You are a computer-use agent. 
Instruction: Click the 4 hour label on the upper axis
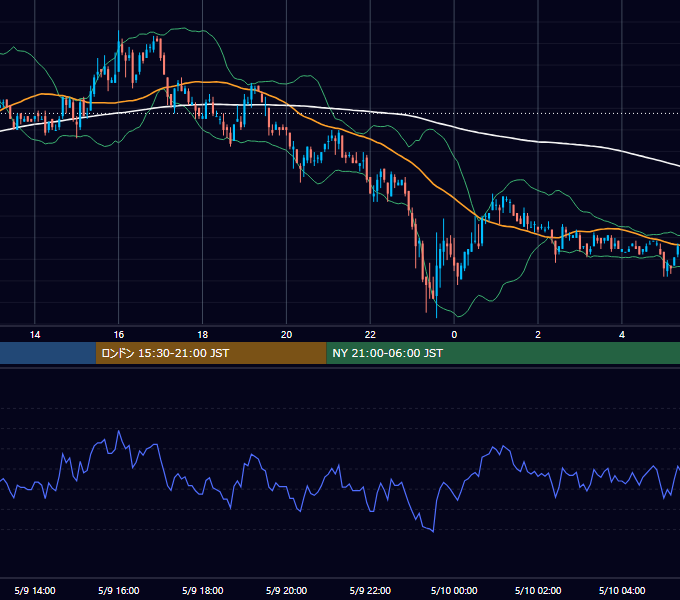coord(622,335)
